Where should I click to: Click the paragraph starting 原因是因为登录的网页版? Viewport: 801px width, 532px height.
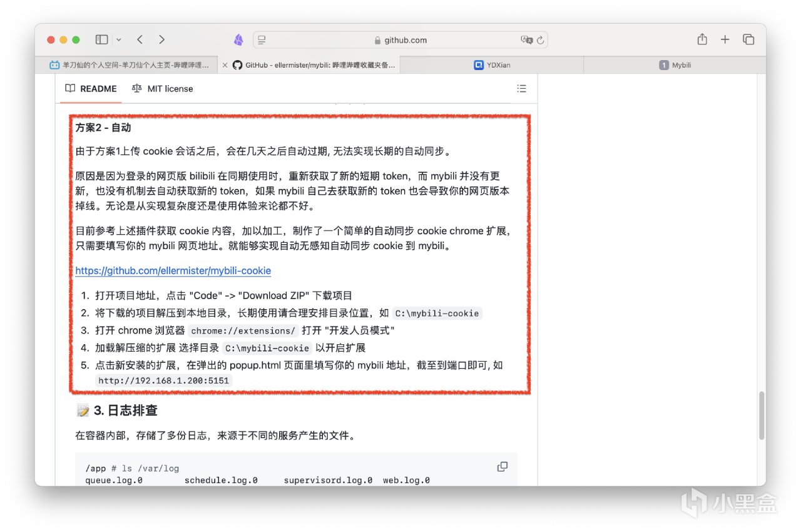(292, 191)
